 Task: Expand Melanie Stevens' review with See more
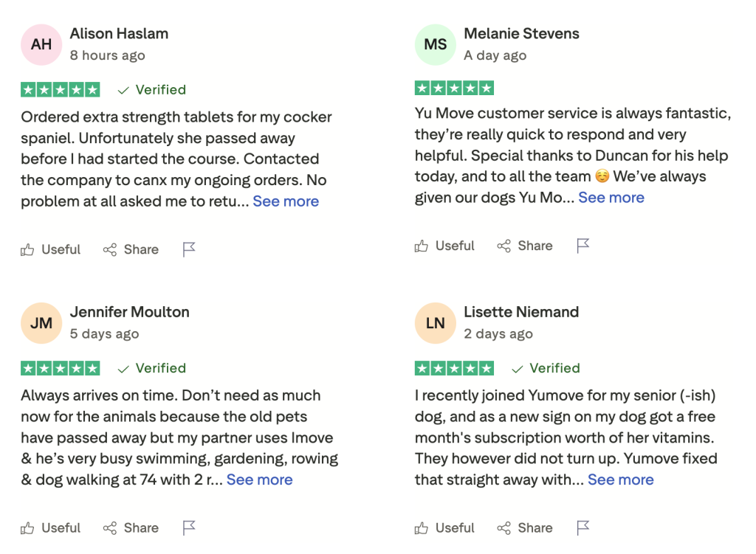pyautogui.click(x=611, y=197)
